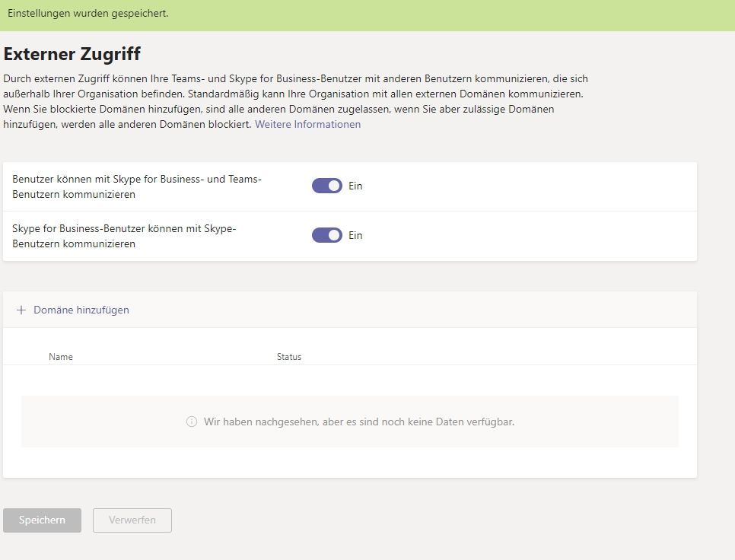Click the plus icon next to Domäne hinzufügen
This screenshot has width=735, height=560.
21,310
